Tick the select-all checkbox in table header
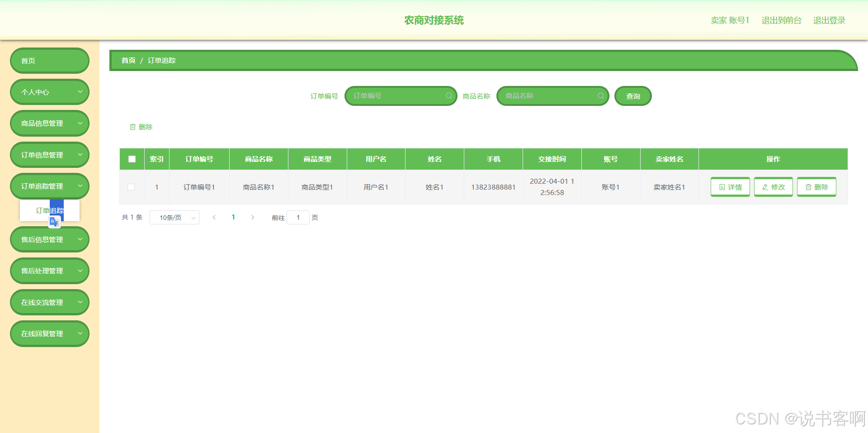Image resolution: width=868 pixels, height=433 pixels. click(132, 159)
